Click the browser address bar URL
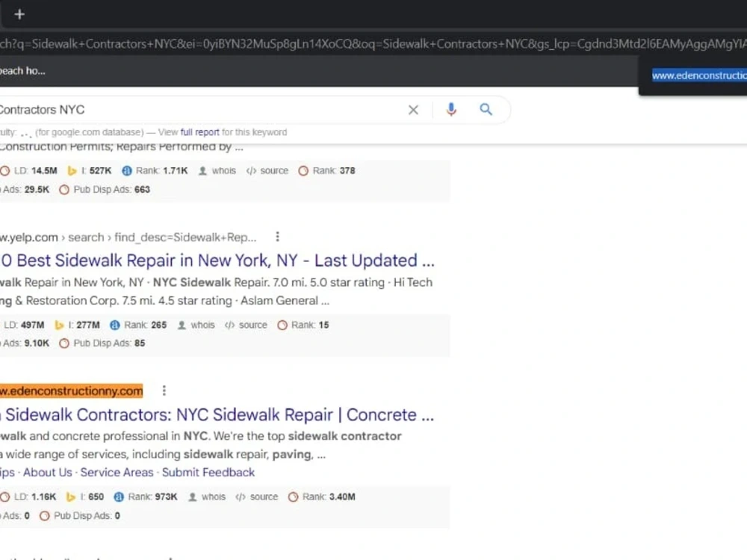 click(373, 44)
